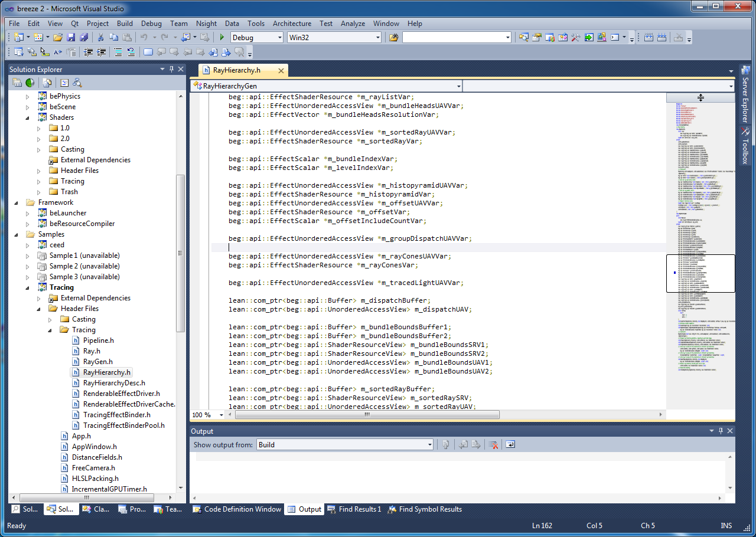Click the code minimap viewport box

coord(700,273)
